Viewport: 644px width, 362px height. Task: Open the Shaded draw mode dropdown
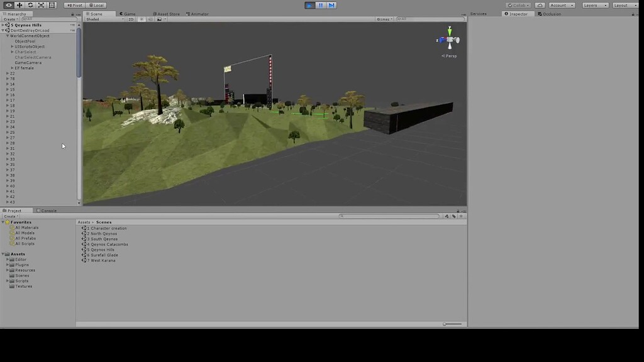point(101,19)
